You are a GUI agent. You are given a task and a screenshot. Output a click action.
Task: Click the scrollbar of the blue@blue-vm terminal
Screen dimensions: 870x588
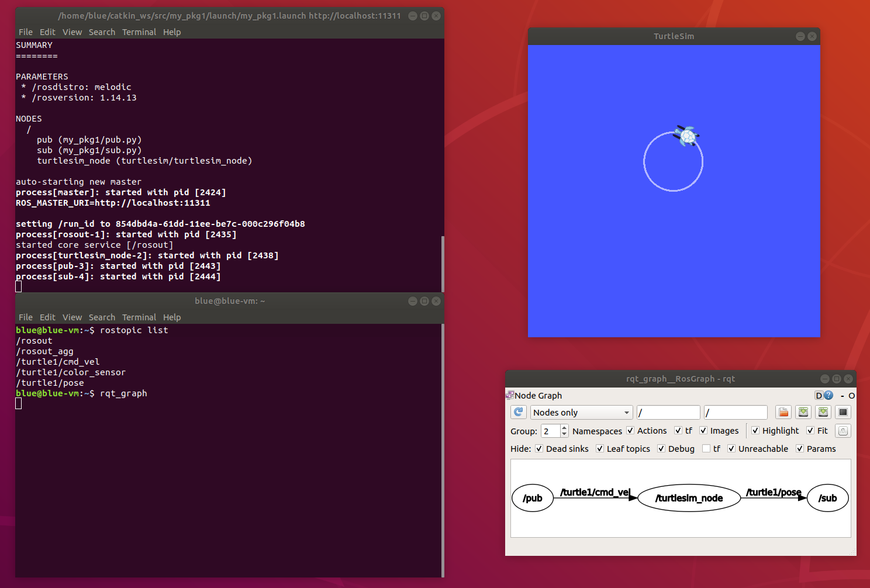pyautogui.click(x=443, y=450)
